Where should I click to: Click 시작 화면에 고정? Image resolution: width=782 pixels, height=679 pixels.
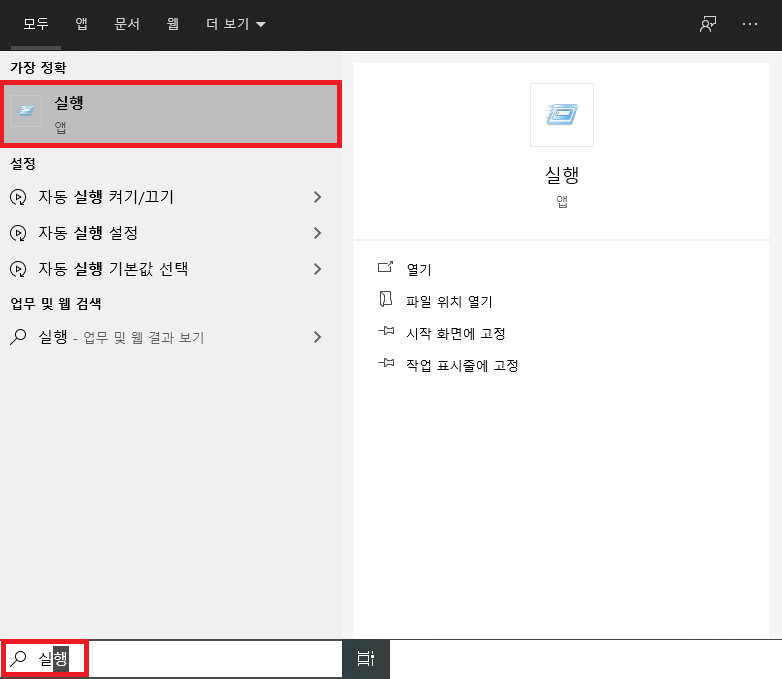click(x=456, y=333)
